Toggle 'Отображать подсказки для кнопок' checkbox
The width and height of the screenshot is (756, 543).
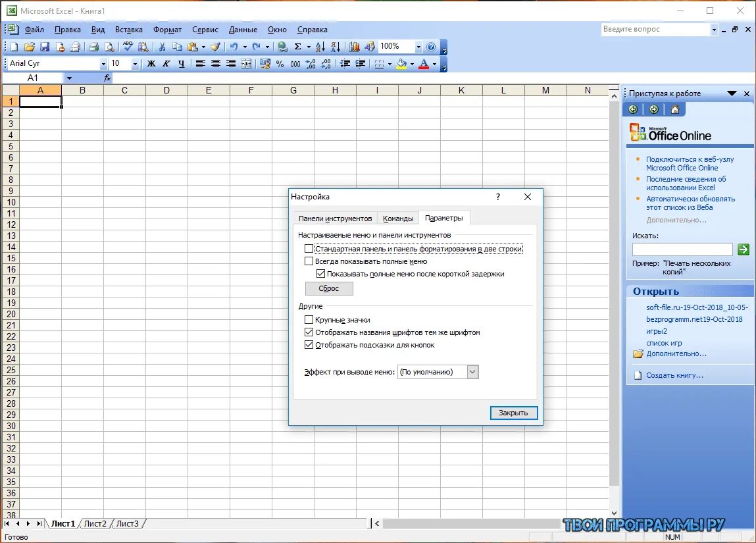point(309,345)
